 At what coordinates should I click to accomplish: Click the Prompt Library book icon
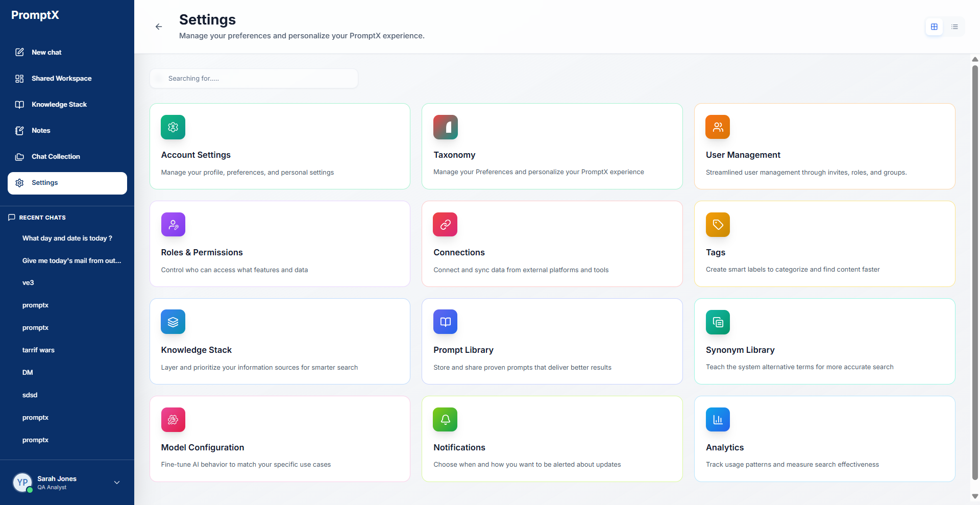(445, 322)
